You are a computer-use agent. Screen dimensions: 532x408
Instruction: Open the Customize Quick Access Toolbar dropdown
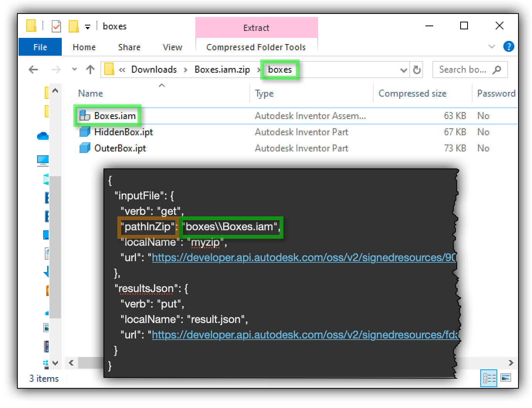click(88, 27)
